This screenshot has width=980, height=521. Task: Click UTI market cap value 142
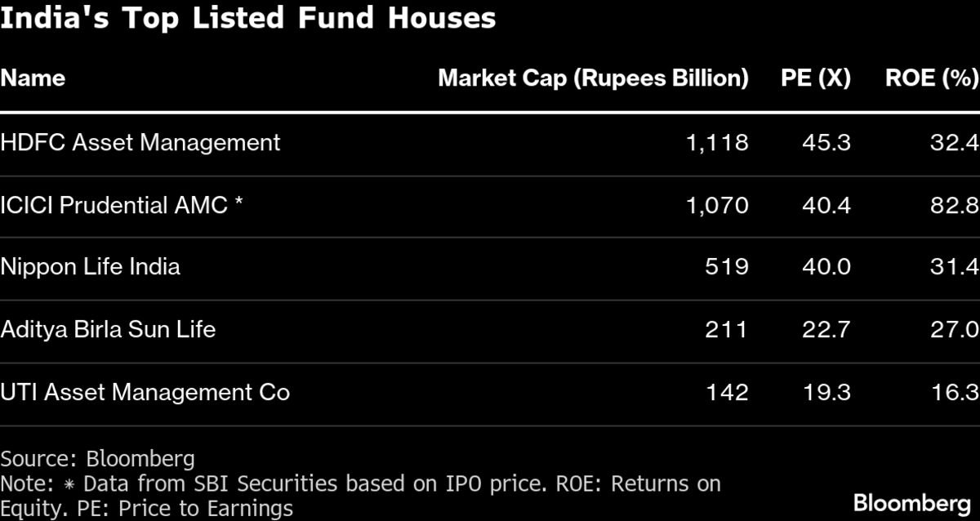pyautogui.click(x=726, y=393)
